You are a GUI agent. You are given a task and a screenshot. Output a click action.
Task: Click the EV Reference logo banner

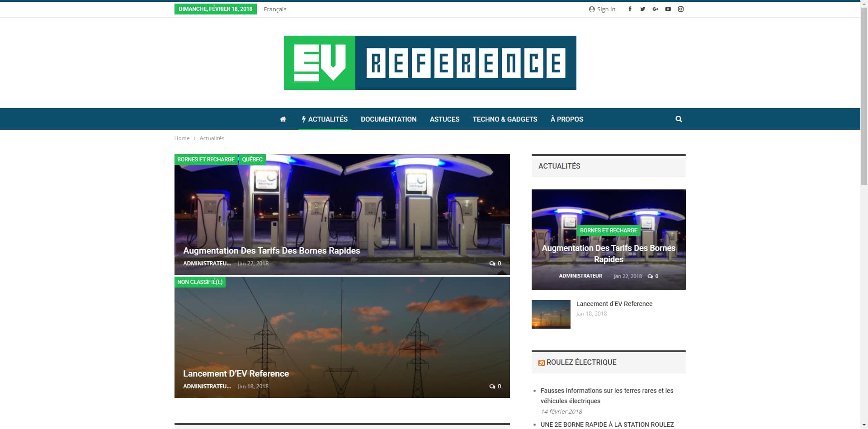pyautogui.click(x=429, y=63)
